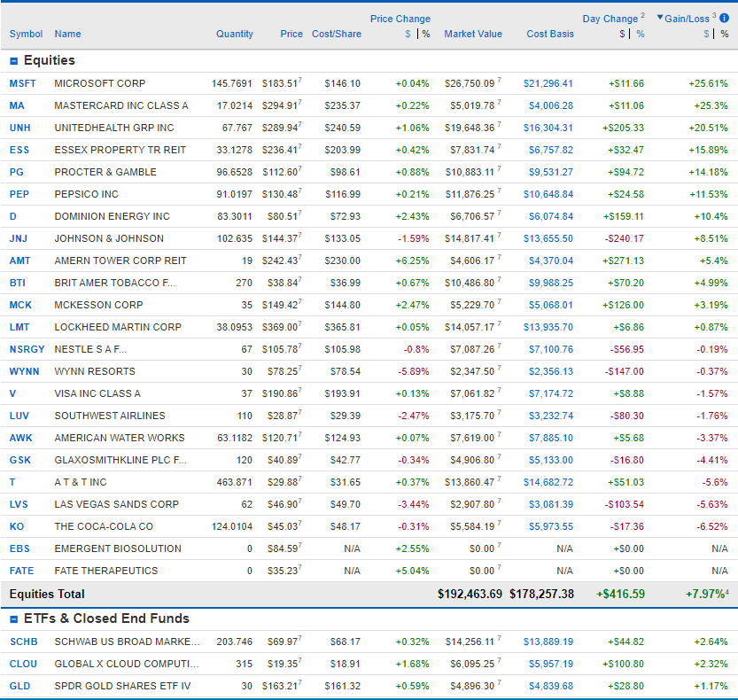Open the MSFT symbol link

click(x=23, y=84)
